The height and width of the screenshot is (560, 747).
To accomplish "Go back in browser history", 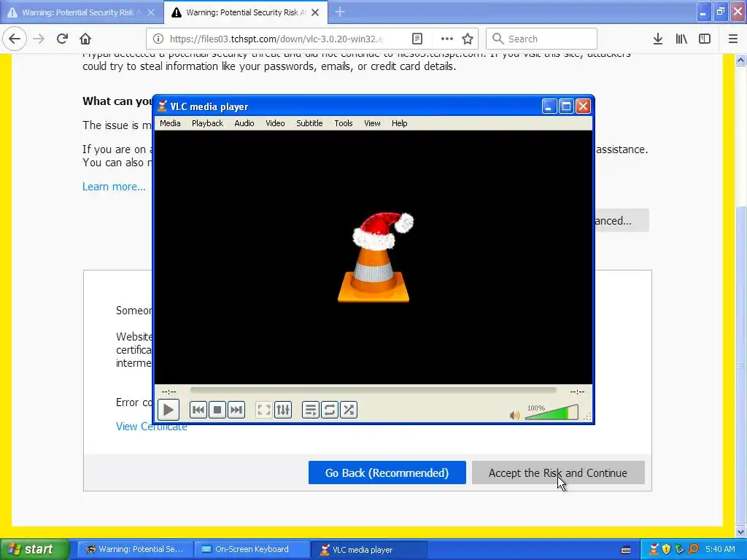I will click(15, 39).
